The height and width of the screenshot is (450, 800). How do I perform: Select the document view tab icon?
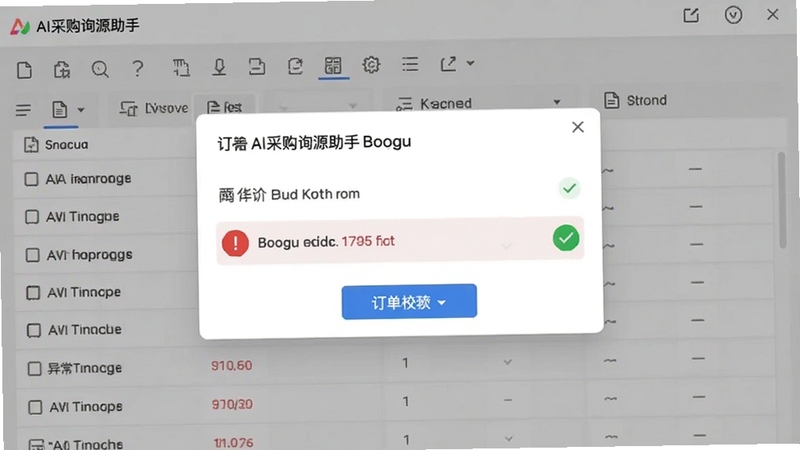pyautogui.click(x=60, y=110)
